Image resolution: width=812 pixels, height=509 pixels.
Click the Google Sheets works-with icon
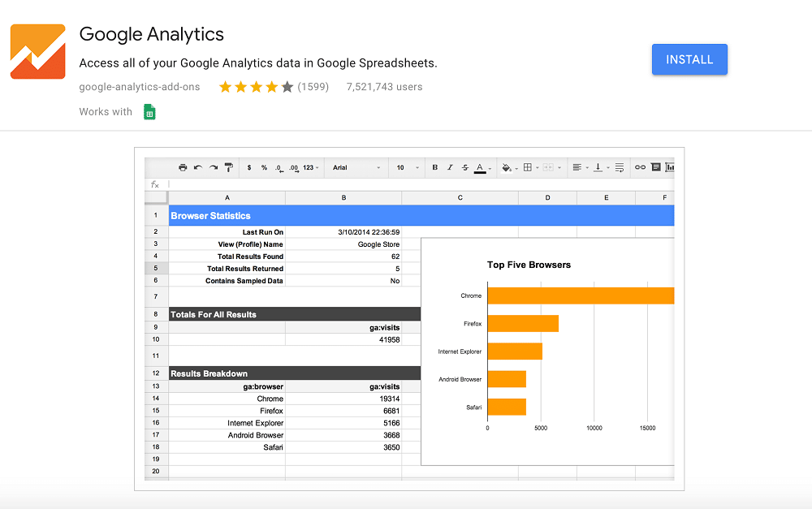(x=149, y=112)
